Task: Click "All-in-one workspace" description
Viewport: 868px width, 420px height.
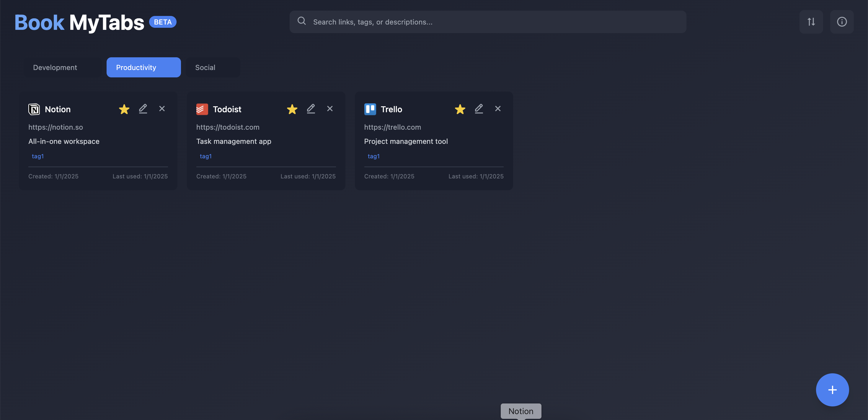Action: pos(64,141)
